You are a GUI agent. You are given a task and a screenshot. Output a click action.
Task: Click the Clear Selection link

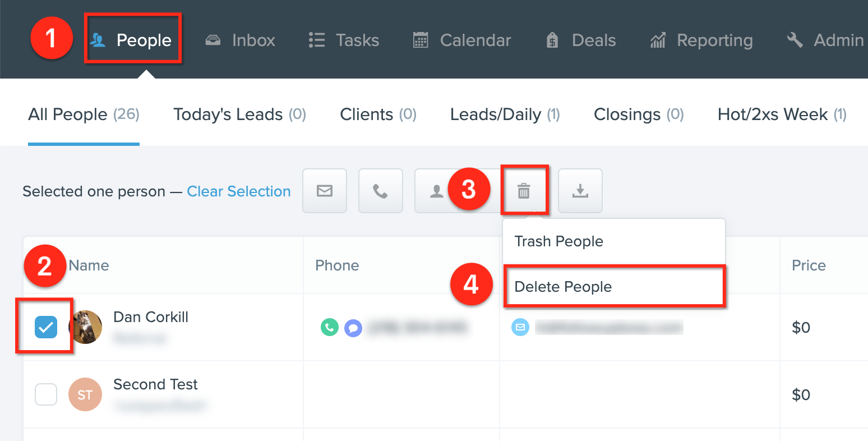point(239,191)
